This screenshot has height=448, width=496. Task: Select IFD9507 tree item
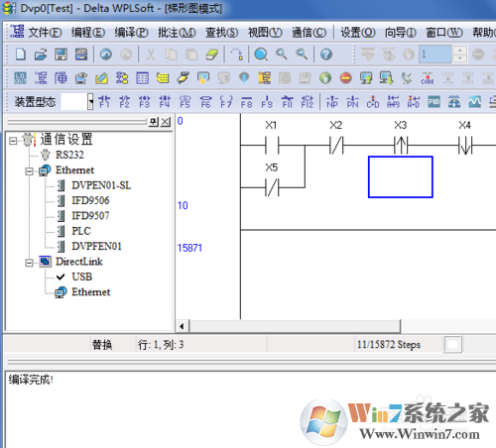click(x=90, y=216)
